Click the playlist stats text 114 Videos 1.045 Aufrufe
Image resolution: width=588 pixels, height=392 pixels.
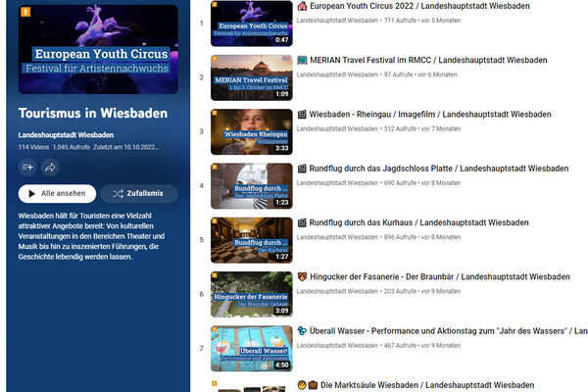click(x=54, y=147)
